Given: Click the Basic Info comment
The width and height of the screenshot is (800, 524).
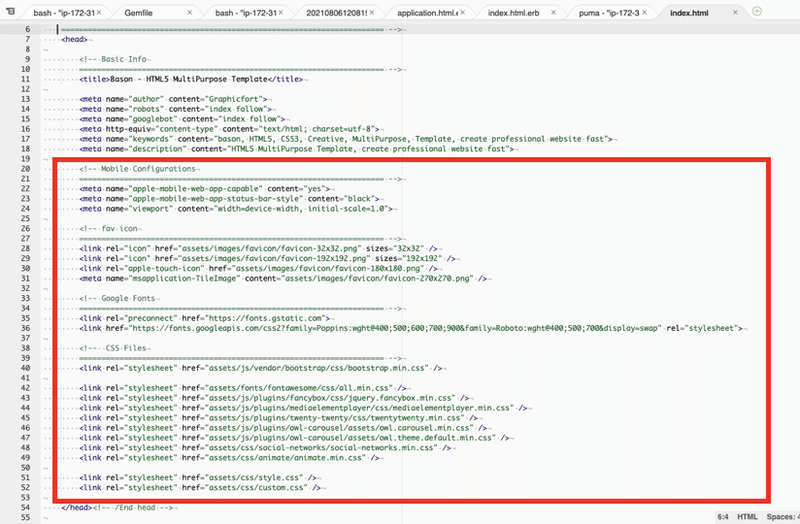Looking at the screenshot, I should (113, 59).
